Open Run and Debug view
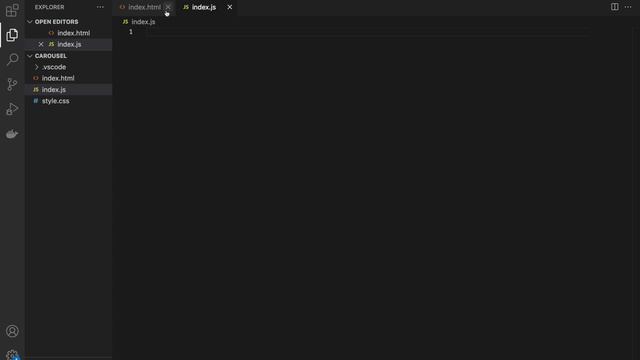 coord(12,109)
